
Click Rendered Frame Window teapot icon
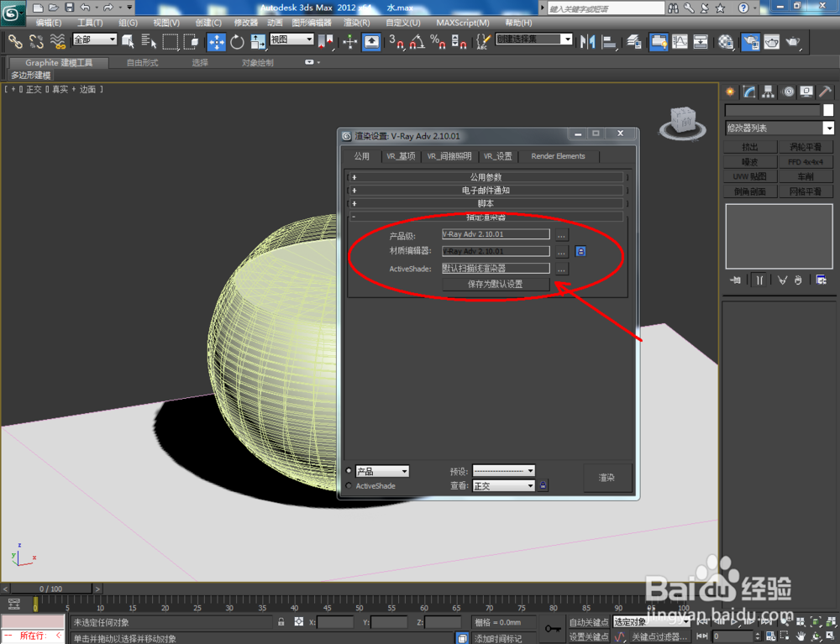(x=771, y=41)
